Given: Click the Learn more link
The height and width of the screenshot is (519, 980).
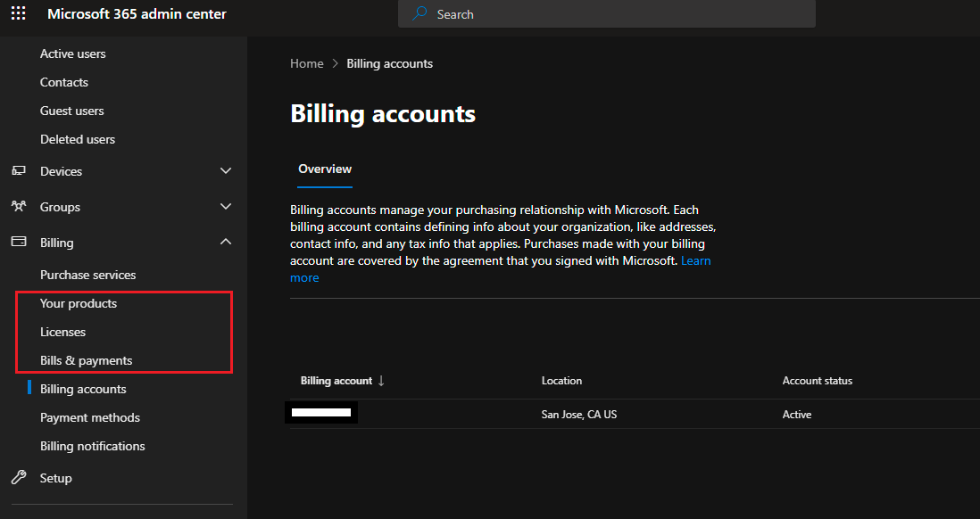Looking at the screenshot, I should [695, 260].
